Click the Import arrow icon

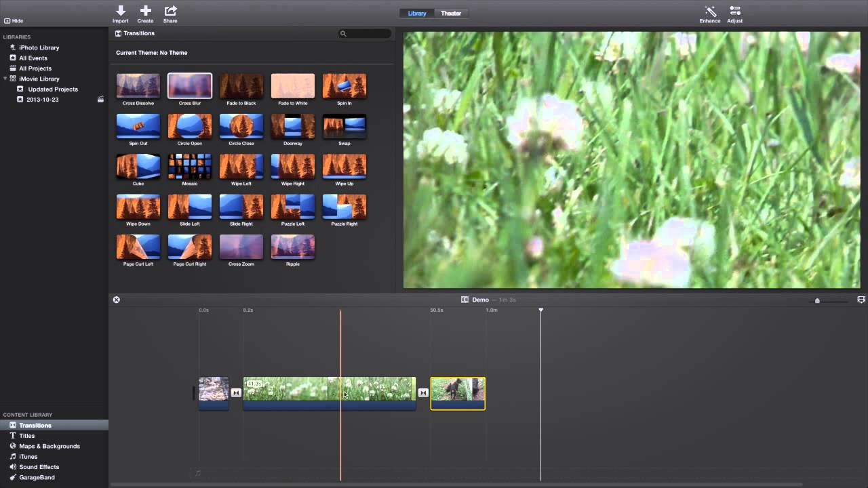(x=121, y=12)
